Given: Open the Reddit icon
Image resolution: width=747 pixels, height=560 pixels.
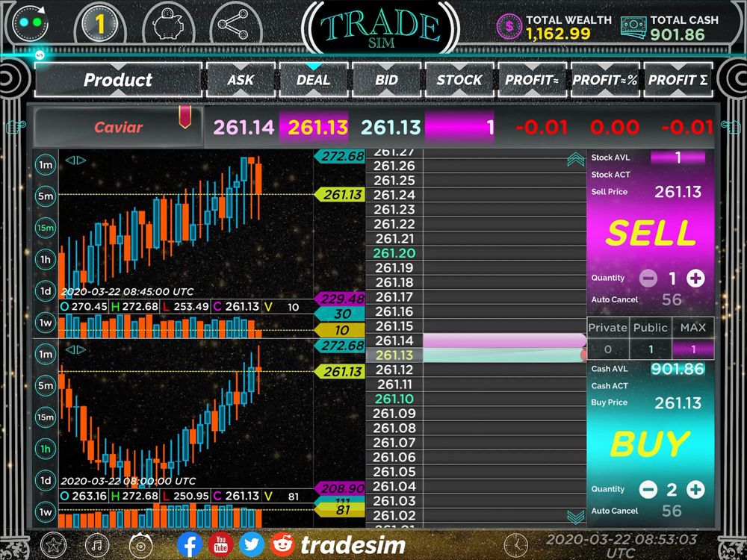Looking at the screenshot, I should tap(282, 544).
